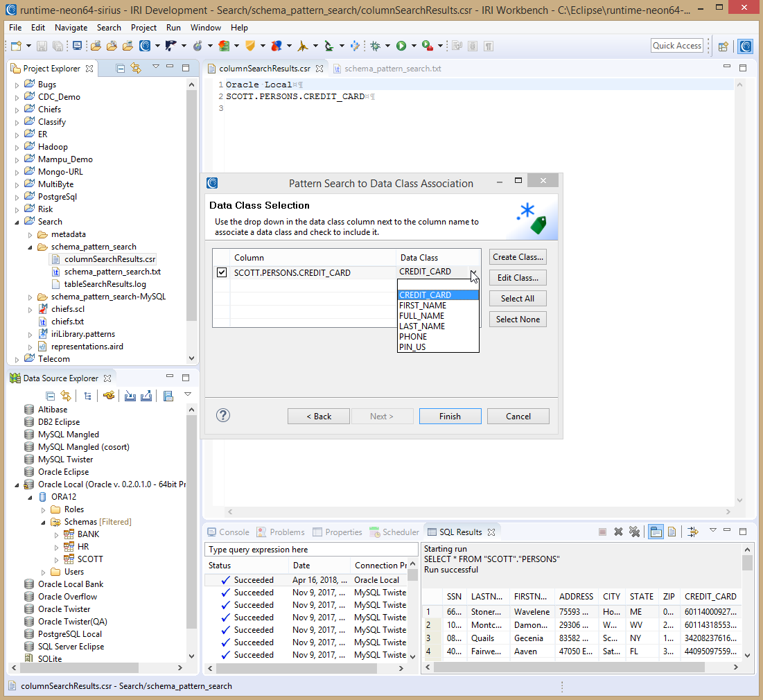
Task: Click the SQL scrapbook icon in Data Source Explorer
Action: tap(168, 396)
